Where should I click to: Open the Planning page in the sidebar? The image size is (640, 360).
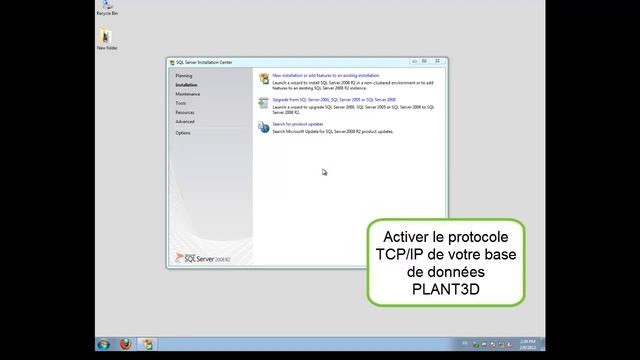pyautogui.click(x=184, y=76)
